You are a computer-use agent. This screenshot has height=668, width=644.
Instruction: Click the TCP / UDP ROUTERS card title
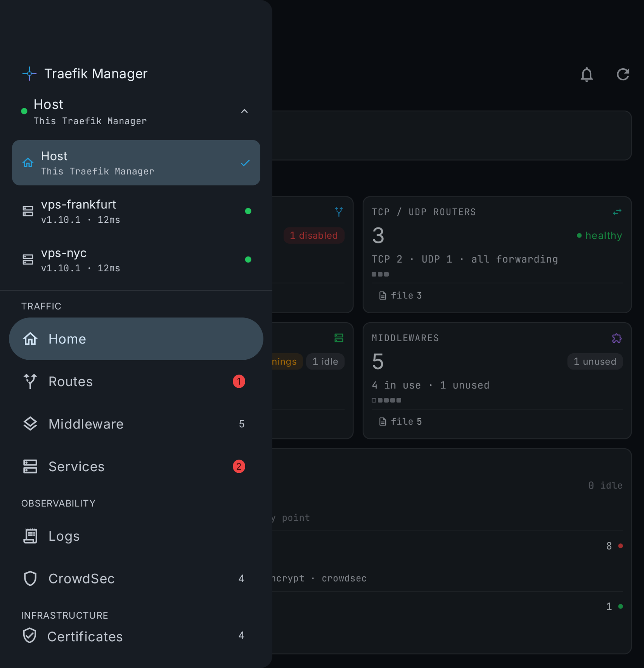(424, 212)
